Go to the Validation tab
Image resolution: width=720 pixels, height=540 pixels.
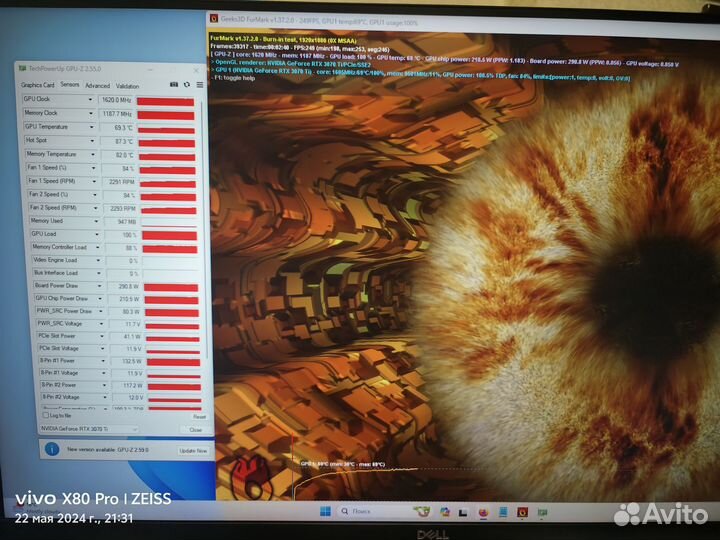coord(127,86)
